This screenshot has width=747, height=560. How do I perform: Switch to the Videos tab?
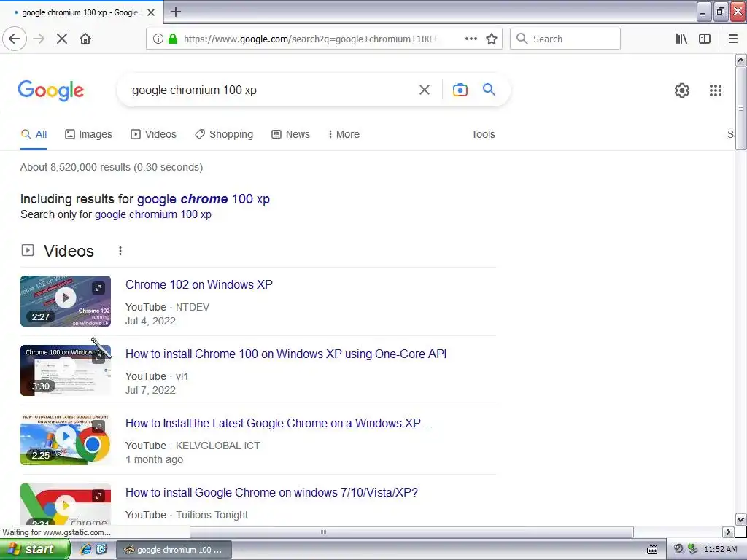[153, 134]
